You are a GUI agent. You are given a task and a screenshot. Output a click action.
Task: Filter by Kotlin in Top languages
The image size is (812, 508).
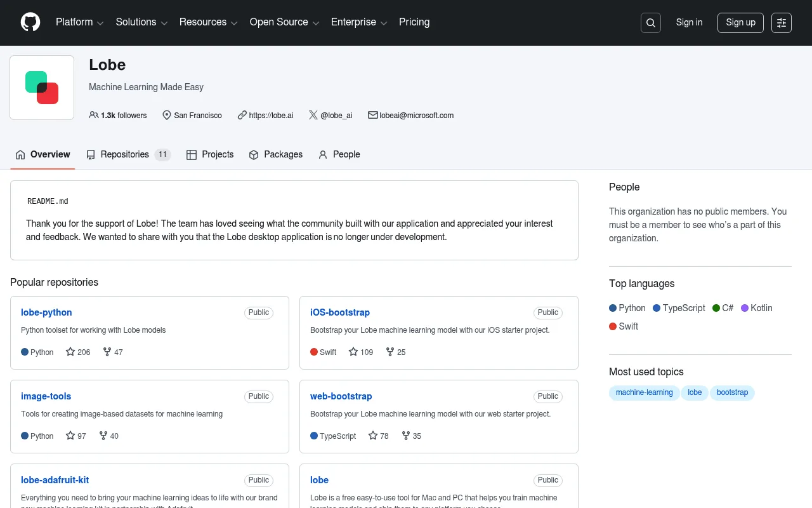point(757,308)
